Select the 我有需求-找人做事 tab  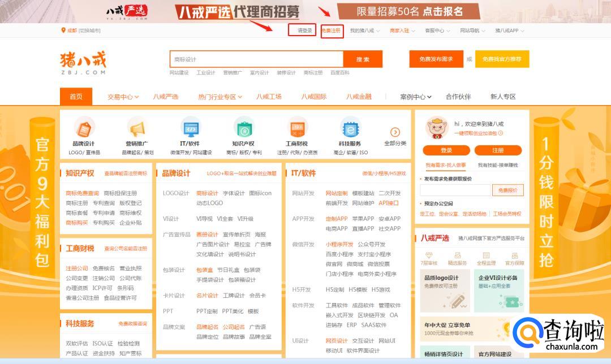click(446, 165)
